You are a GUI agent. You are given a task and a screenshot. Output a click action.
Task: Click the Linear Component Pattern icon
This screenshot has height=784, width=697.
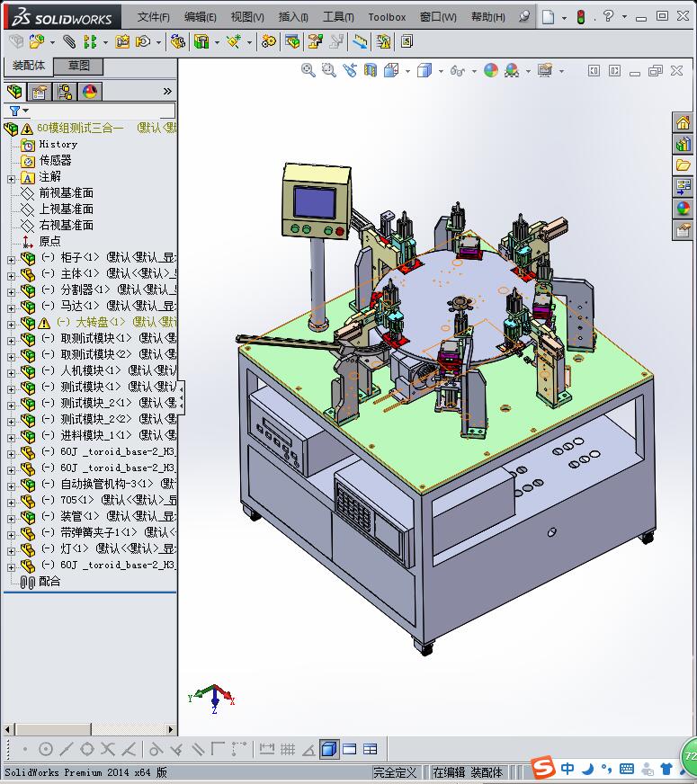pos(90,41)
